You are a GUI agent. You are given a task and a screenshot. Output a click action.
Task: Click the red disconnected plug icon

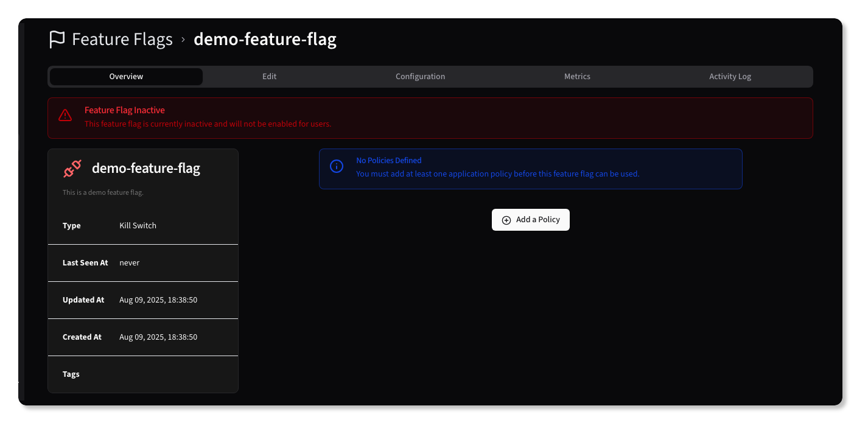(x=72, y=169)
